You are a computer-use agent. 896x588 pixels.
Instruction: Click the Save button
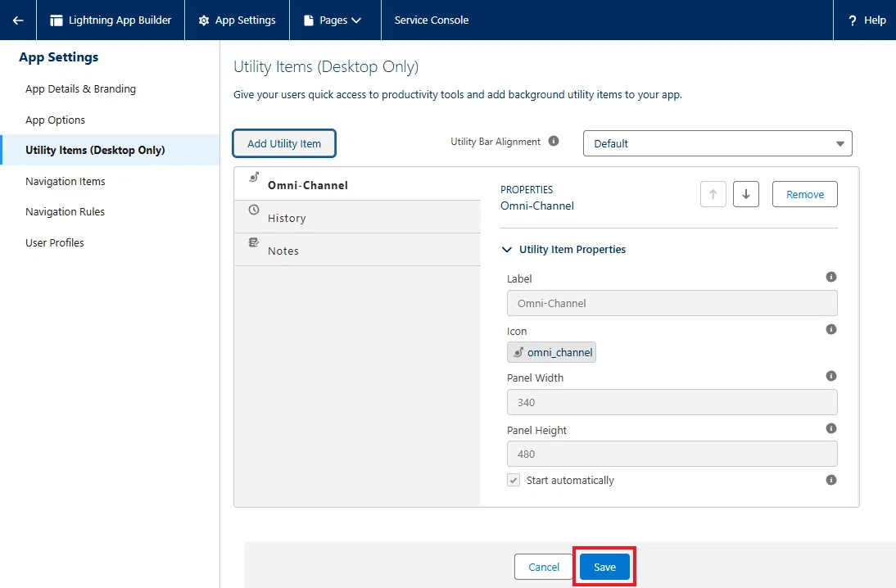pos(604,567)
